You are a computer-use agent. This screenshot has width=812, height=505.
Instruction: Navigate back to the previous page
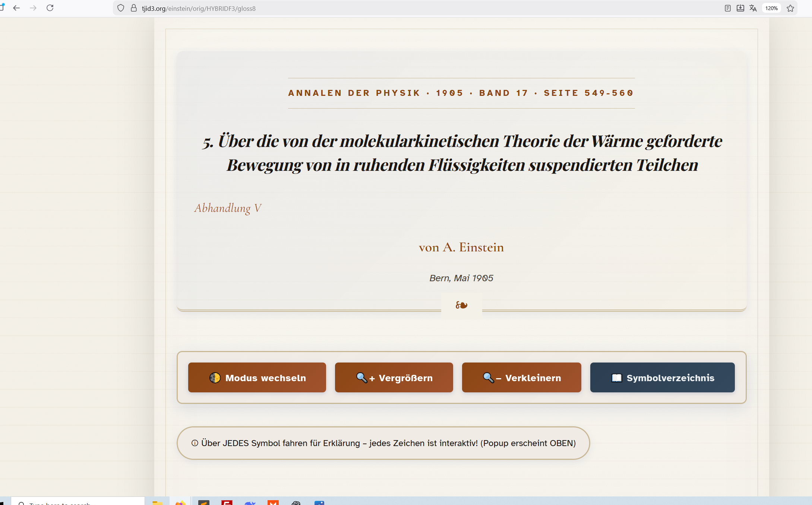(x=16, y=8)
